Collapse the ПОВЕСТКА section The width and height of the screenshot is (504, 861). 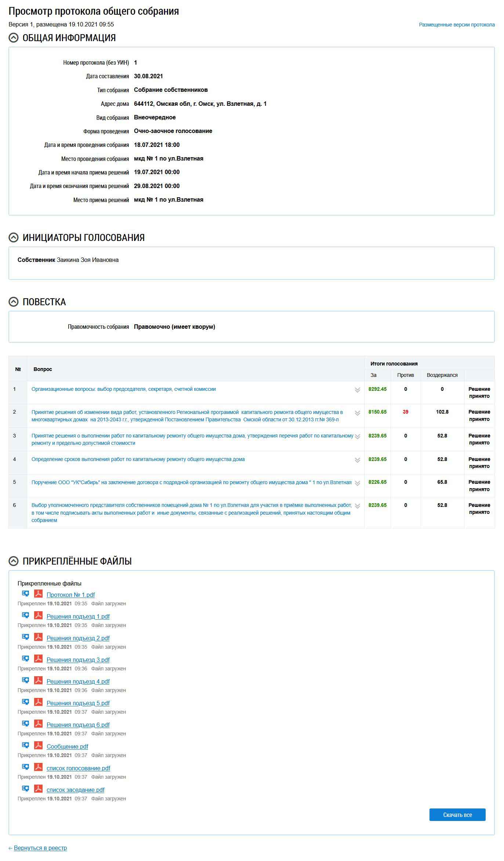click(x=14, y=302)
